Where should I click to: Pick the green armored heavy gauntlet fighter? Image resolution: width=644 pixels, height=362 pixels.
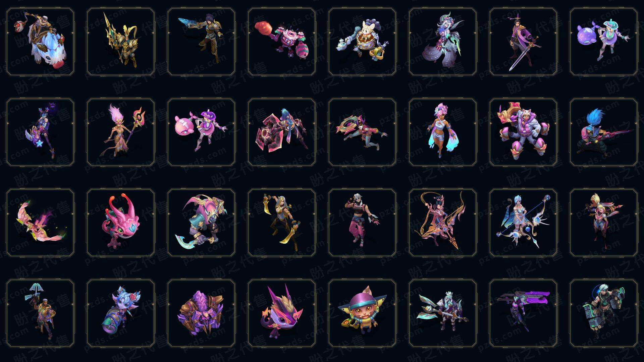[604, 313]
